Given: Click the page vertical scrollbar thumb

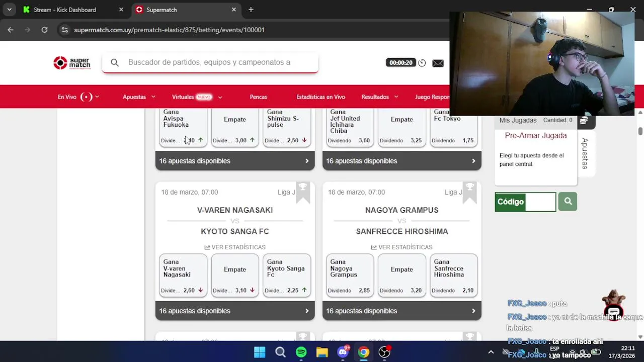Looking at the screenshot, I should (640, 131).
